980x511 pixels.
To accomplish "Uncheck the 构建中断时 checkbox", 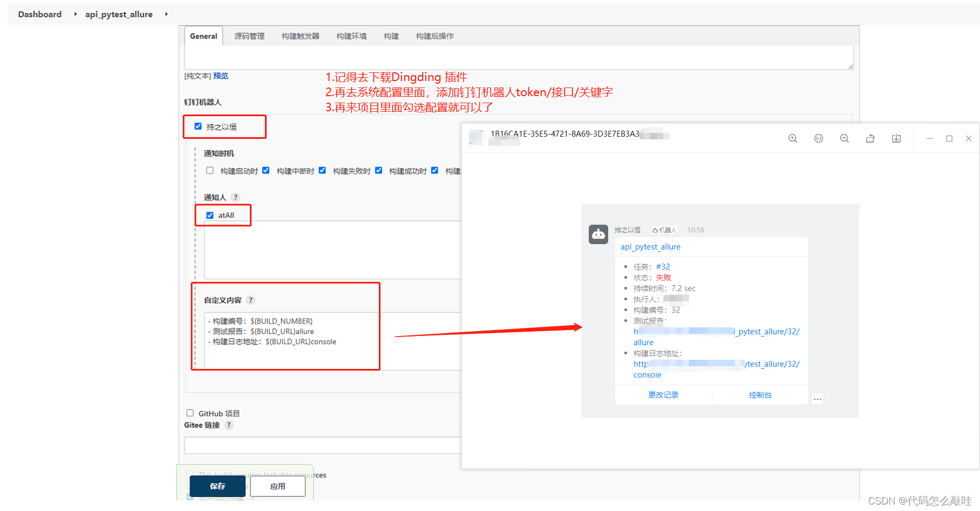I will tap(266, 171).
